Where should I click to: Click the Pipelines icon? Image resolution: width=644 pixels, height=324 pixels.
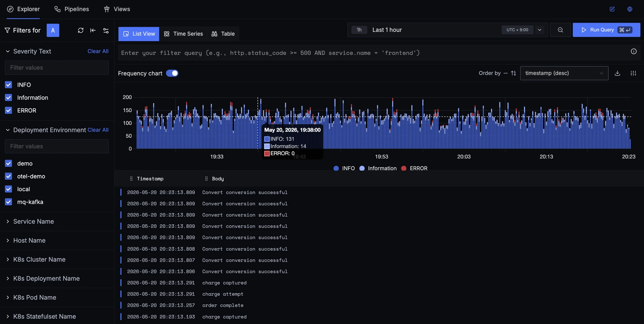[58, 9]
